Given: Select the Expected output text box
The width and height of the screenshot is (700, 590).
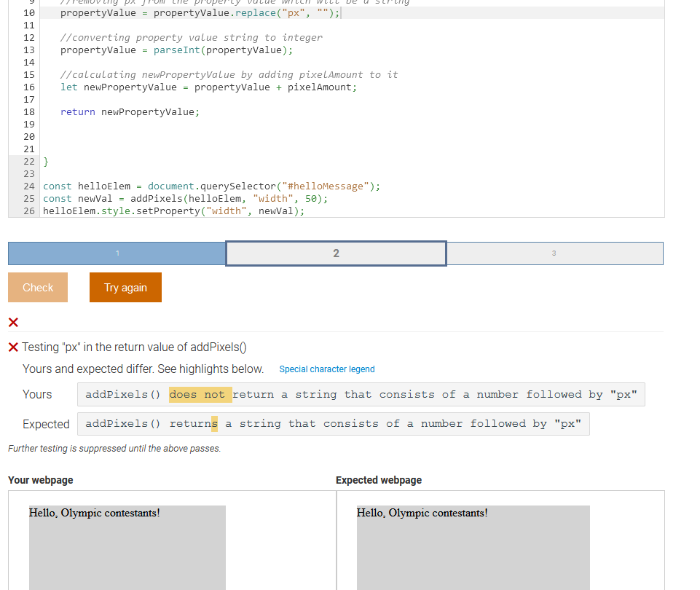Looking at the screenshot, I should pos(332,423).
